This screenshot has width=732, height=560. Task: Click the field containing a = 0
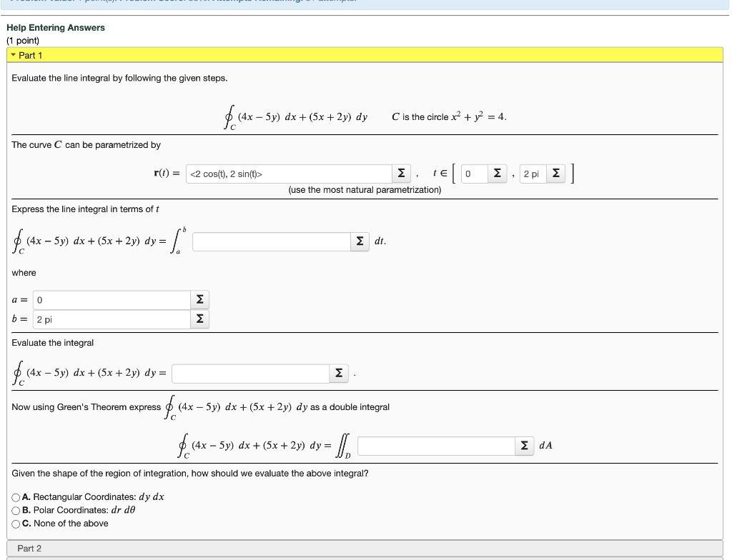(111, 299)
